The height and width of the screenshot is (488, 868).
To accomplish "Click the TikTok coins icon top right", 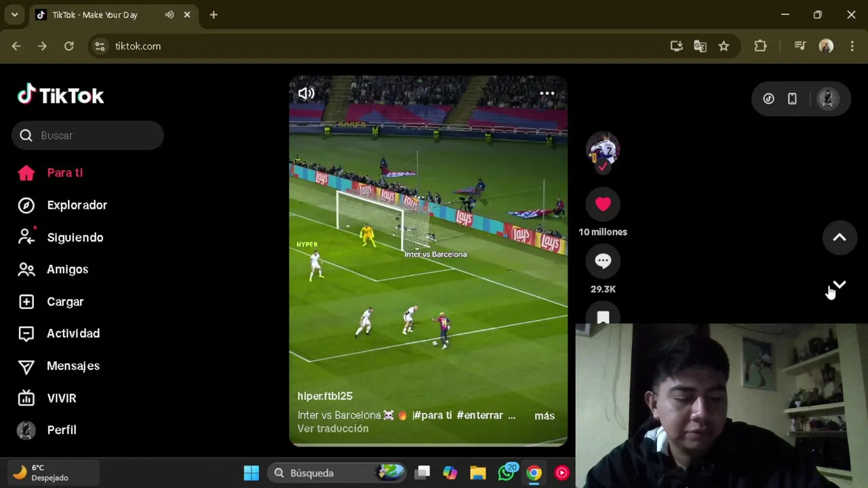I will (768, 99).
